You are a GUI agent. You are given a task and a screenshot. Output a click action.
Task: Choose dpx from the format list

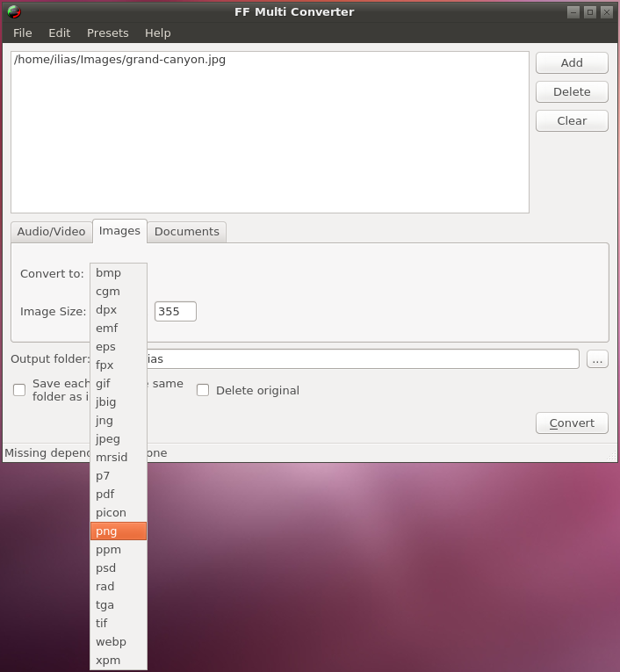[x=119, y=310]
